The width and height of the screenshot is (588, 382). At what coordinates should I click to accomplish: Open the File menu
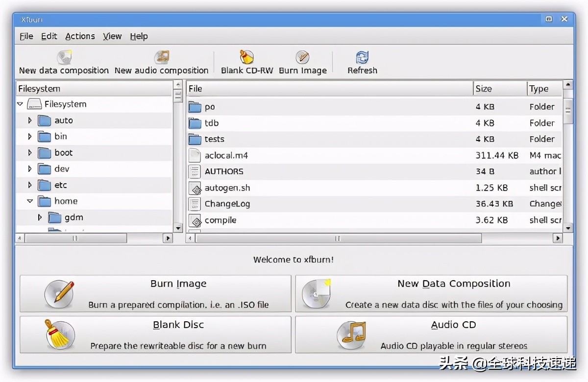[26, 36]
